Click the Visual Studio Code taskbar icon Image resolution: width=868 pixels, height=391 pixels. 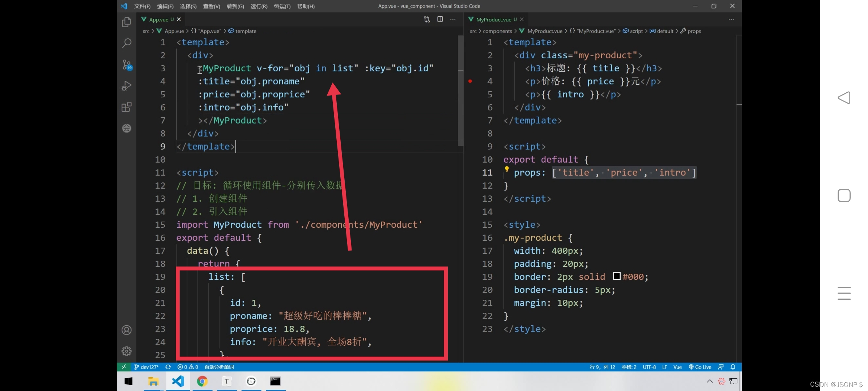point(178,381)
